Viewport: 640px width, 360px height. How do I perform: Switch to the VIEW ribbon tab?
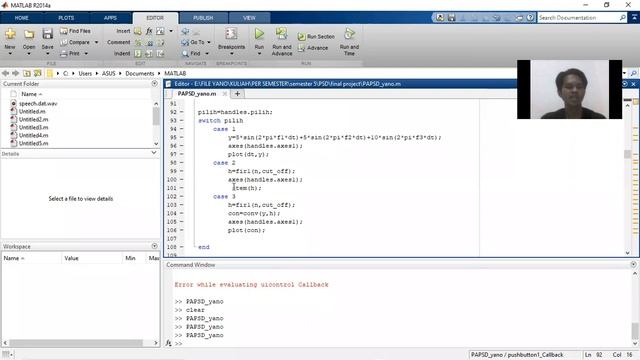249,18
